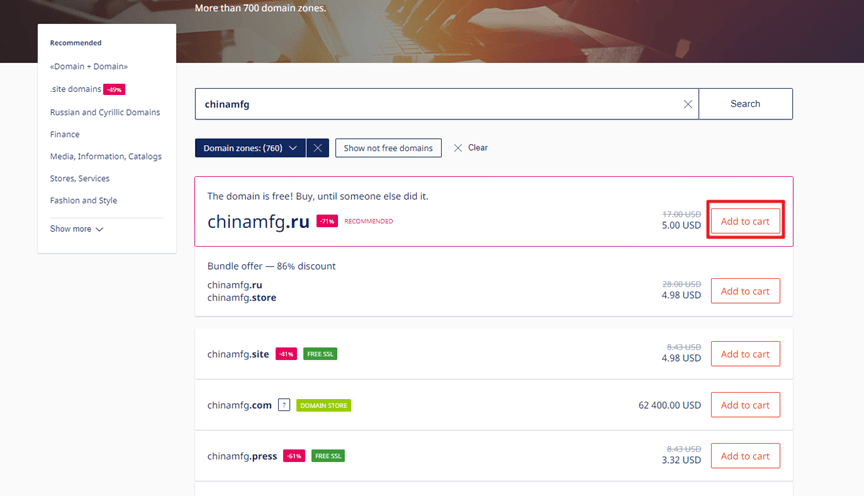This screenshot has height=496, width=864.
Task: Clear the search field with the X icon
Action: click(x=688, y=104)
